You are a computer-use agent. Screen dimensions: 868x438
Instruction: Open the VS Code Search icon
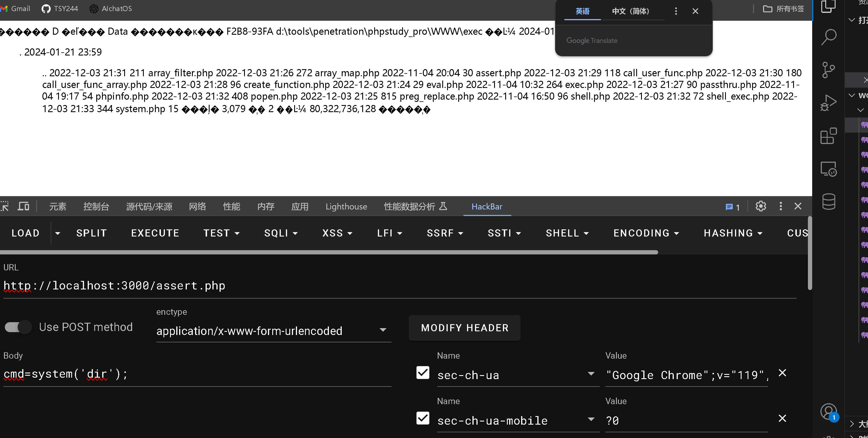pos(829,36)
